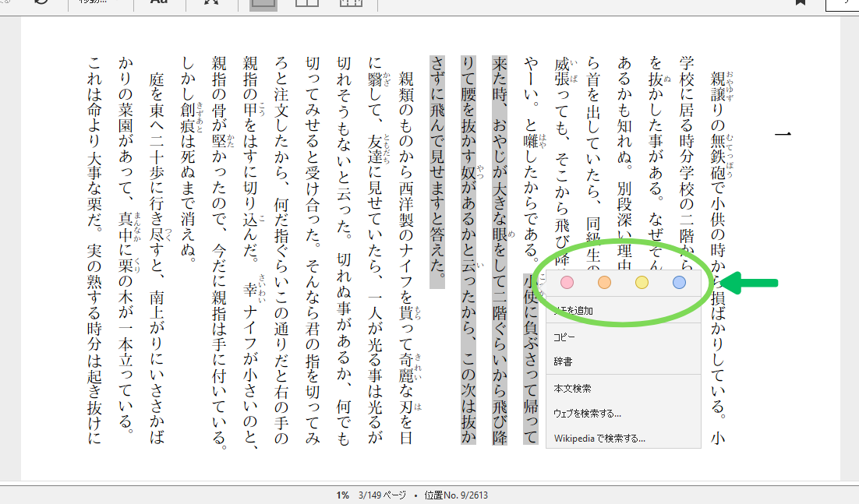859x504 pixels.
Task: Select the pink highlight color
Action: coord(567,283)
